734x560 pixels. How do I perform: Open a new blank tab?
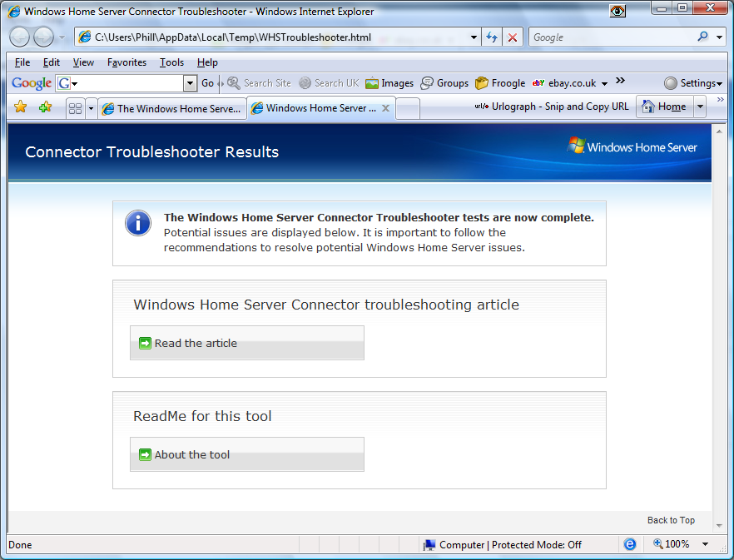(x=408, y=109)
